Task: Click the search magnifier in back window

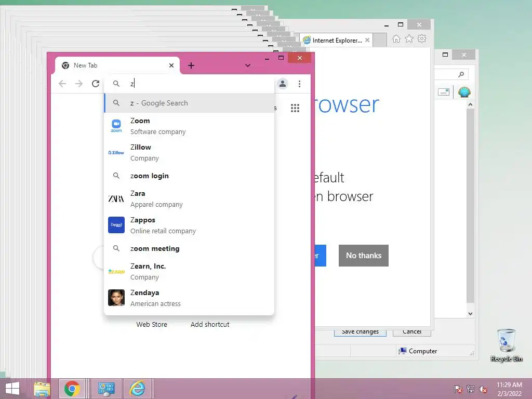Action: tap(461, 74)
